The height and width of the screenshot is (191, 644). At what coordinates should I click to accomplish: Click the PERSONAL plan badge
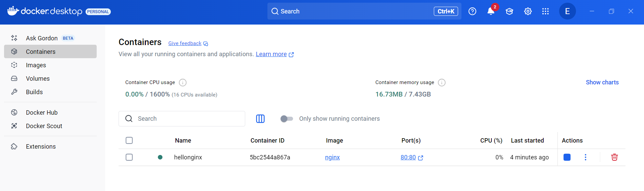point(98,12)
